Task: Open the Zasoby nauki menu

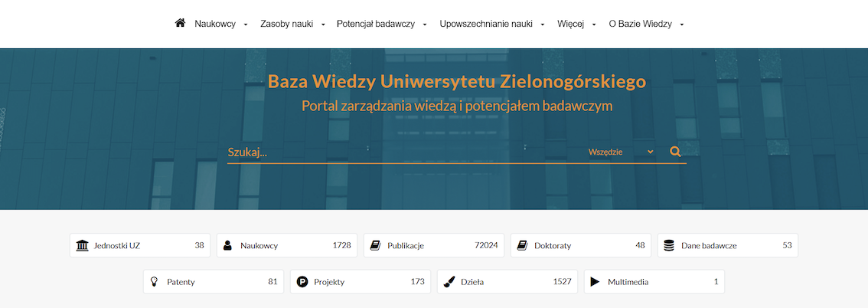Action: click(287, 24)
